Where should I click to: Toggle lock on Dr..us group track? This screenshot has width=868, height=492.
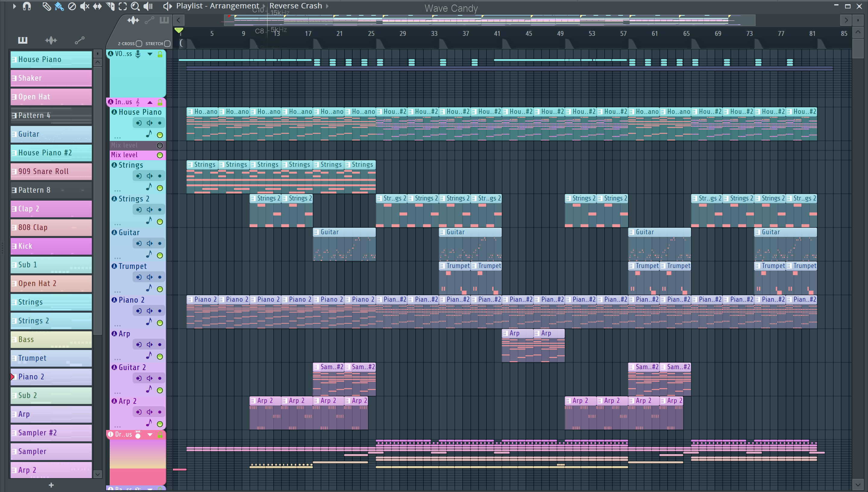[x=160, y=434]
